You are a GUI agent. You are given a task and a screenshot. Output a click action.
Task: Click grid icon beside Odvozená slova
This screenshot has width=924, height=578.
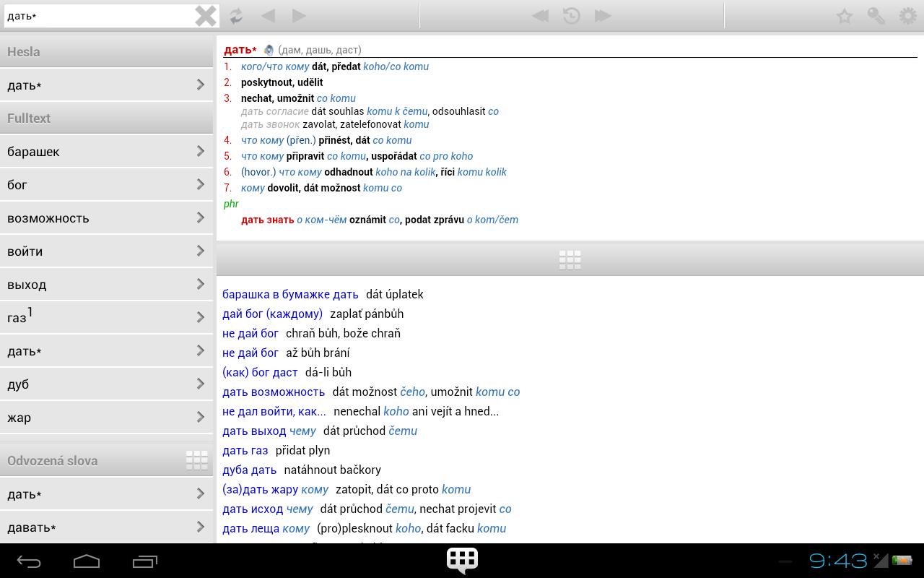tap(196, 460)
